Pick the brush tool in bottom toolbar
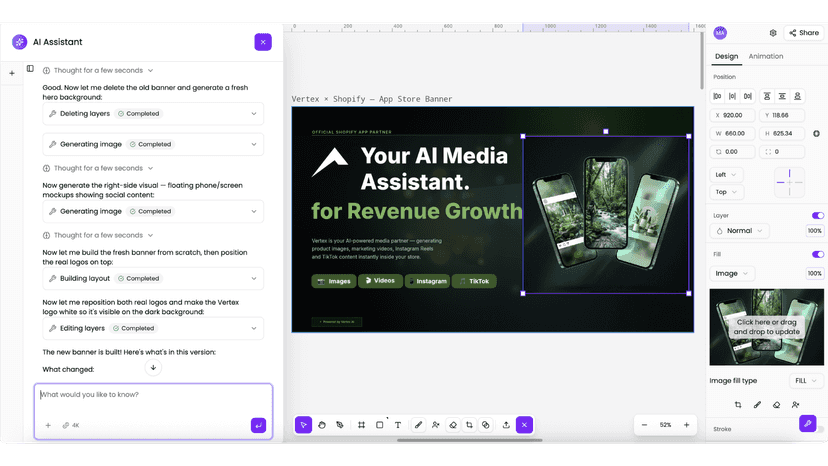 [x=418, y=425]
